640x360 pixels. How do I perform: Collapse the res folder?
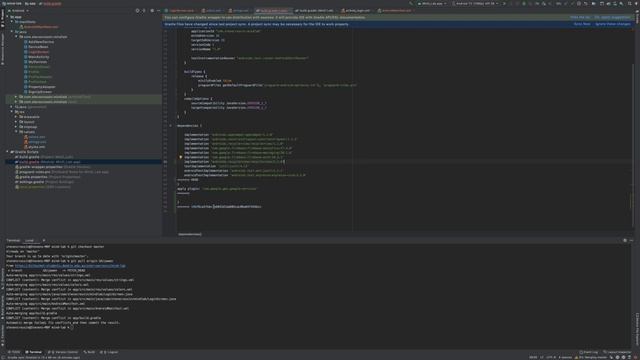[12, 111]
